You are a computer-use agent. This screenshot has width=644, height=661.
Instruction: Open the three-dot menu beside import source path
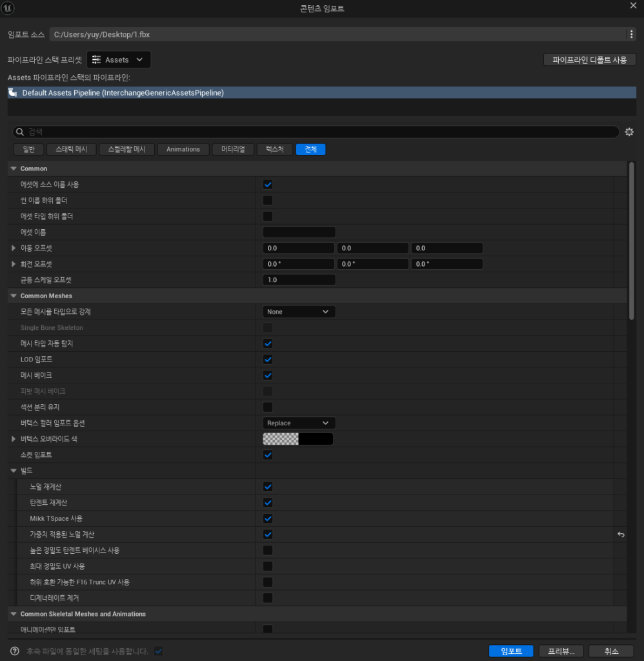pyautogui.click(x=630, y=34)
